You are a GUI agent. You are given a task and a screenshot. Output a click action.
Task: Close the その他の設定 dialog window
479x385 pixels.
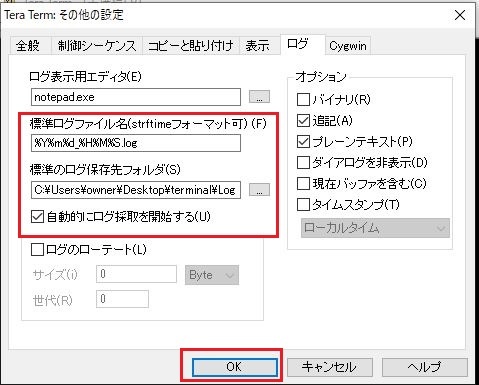[x=460, y=15]
